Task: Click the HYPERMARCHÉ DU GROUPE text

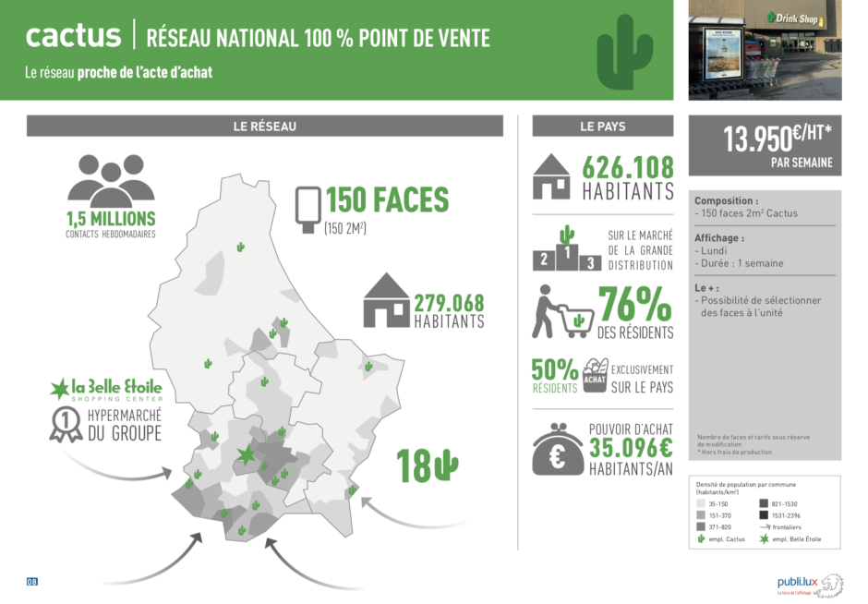Action: 125,425
